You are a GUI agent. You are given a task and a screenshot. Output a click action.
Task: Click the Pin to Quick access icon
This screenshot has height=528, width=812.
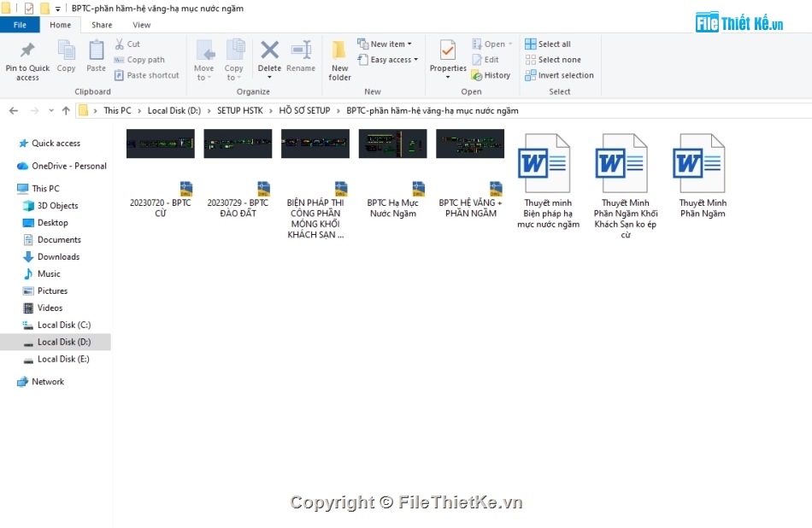[x=27, y=53]
